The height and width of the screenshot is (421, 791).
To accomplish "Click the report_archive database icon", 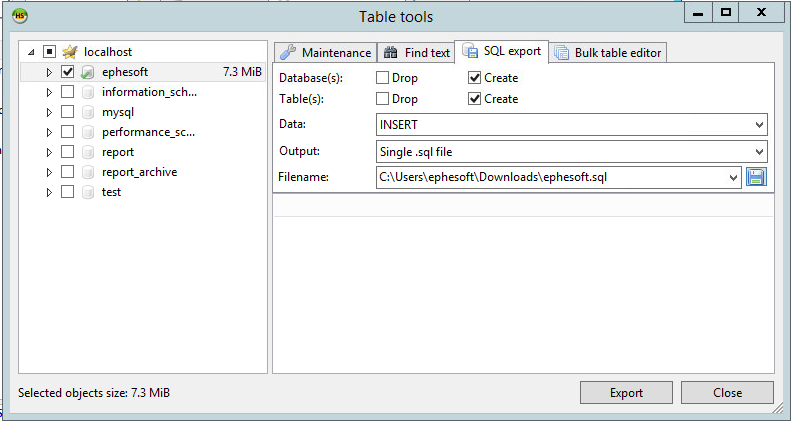I will click(x=88, y=172).
